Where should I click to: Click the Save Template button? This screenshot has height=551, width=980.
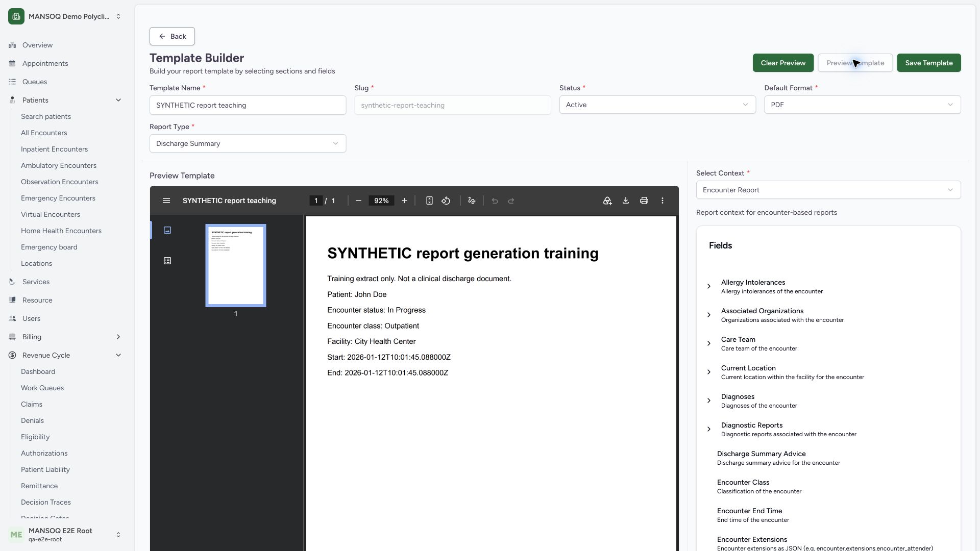click(929, 63)
